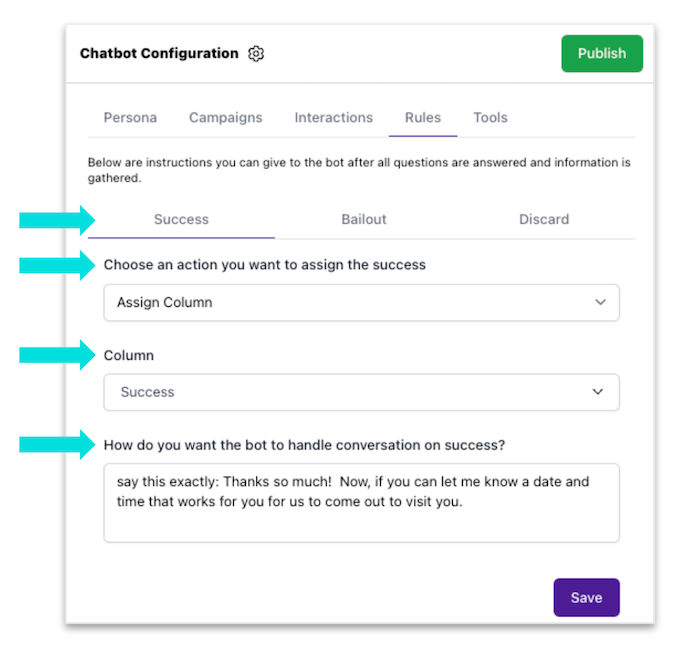Image resolution: width=680 pixels, height=647 pixels.
Task: Click into the success conversation text box
Action: pos(360,502)
